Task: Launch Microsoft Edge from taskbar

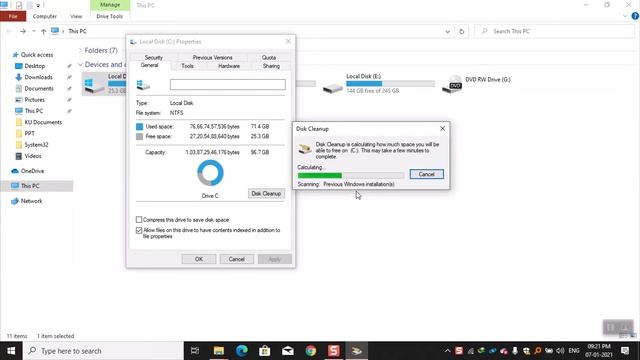Action: click(242, 351)
